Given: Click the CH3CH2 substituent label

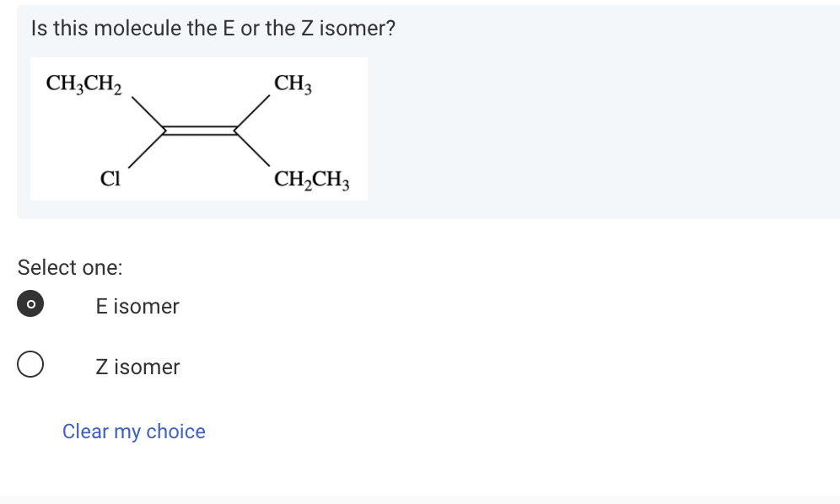Looking at the screenshot, I should (83, 84).
